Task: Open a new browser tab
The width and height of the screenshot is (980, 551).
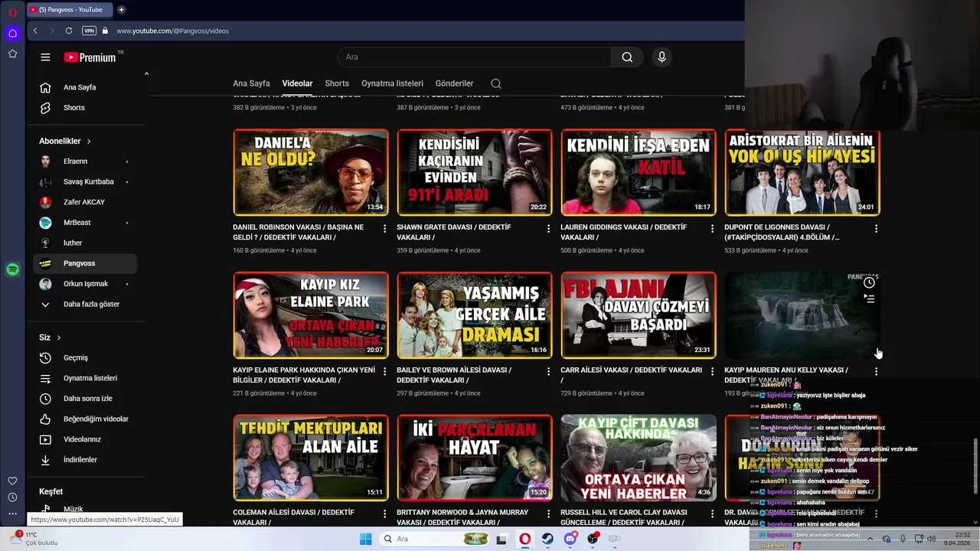Action: tap(121, 9)
